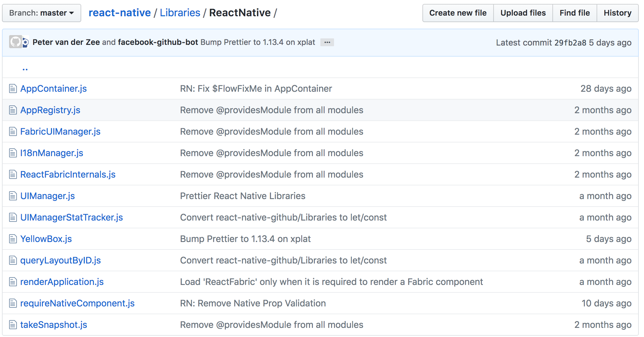Expand commit details with ellipsis button

(327, 42)
